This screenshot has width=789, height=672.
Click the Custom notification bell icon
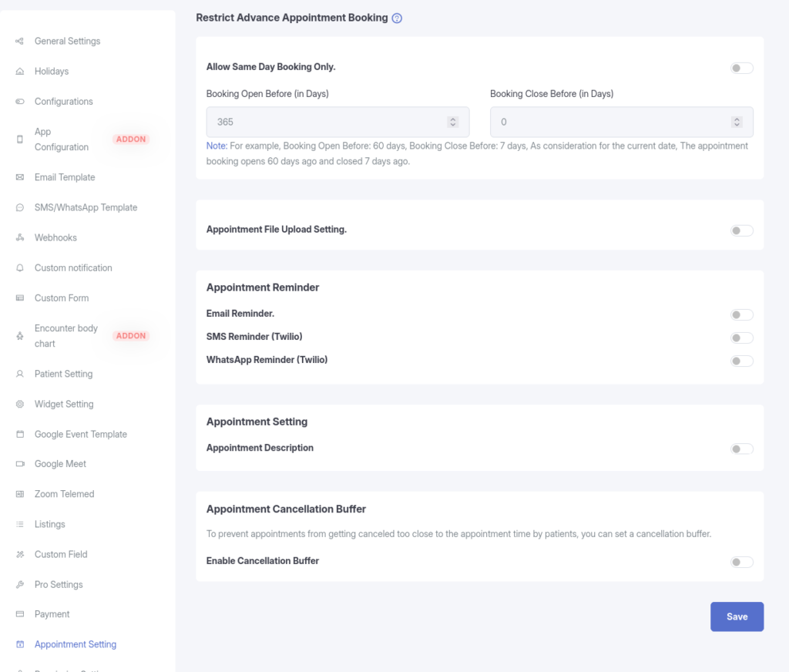click(20, 268)
